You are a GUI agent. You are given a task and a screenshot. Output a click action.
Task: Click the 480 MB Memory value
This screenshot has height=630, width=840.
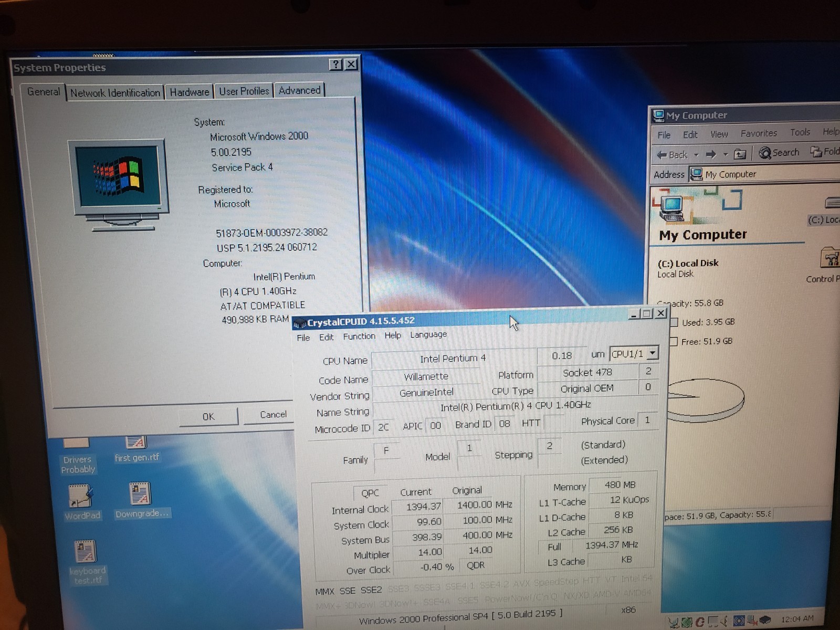(x=619, y=485)
